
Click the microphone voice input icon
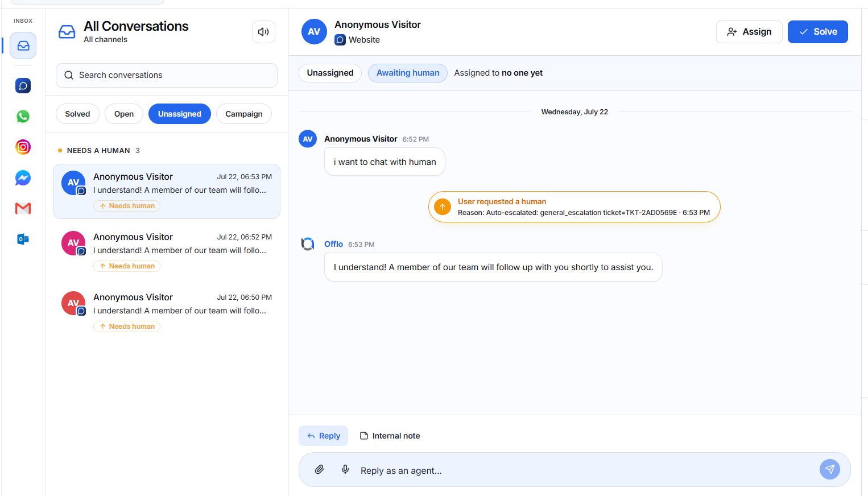(x=345, y=470)
